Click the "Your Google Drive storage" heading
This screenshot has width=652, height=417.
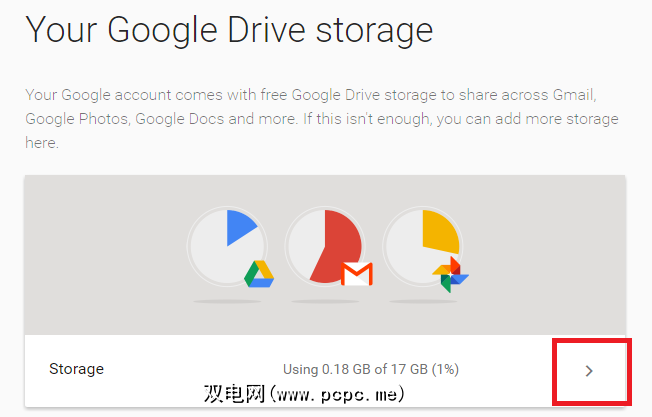coord(229,29)
